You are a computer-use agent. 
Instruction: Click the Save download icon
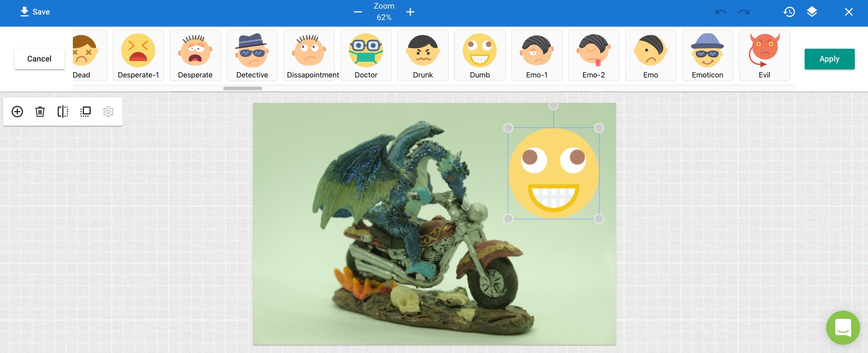coord(25,12)
